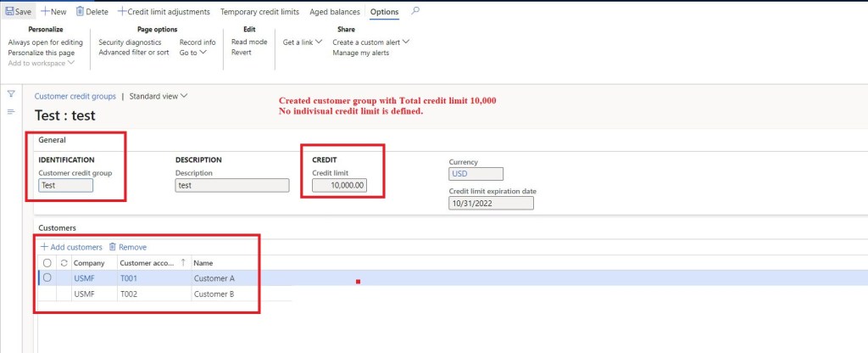Click the Credit limit field
Image resolution: width=868 pixels, height=353 pixels.
pos(339,185)
